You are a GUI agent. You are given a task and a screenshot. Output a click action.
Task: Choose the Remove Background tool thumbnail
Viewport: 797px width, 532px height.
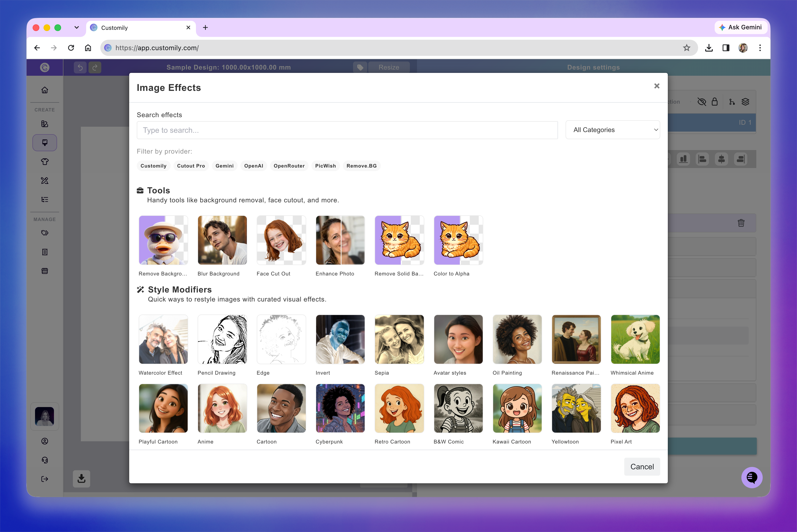163,240
